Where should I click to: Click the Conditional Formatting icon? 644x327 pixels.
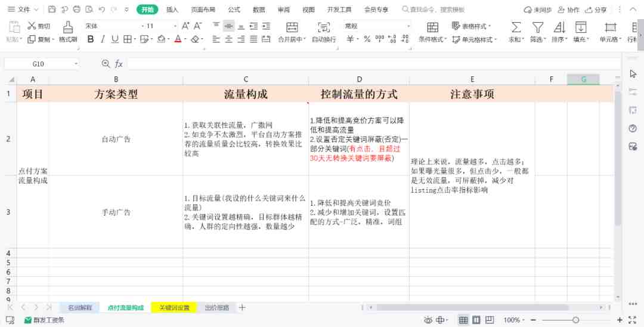tap(432, 27)
